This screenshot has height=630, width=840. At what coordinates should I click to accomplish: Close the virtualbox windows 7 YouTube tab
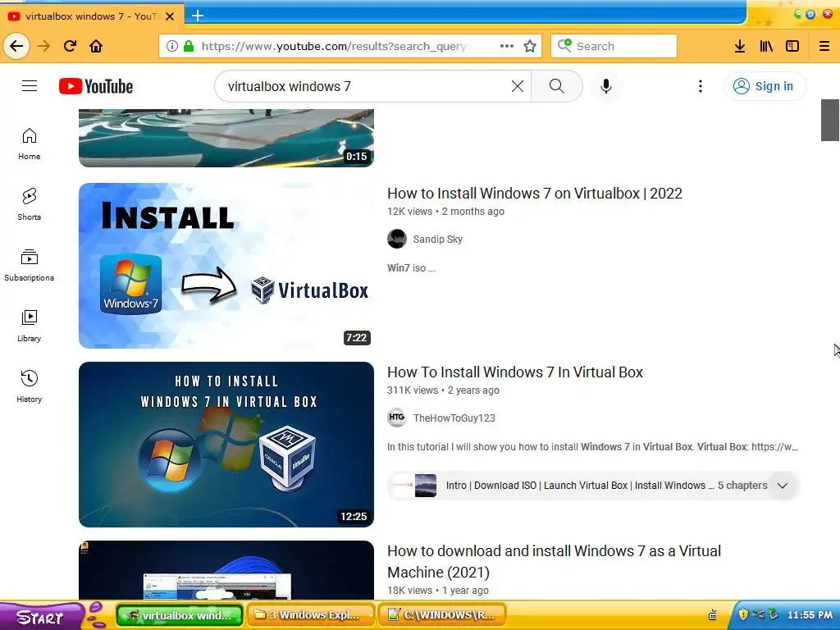tap(170, 16)
